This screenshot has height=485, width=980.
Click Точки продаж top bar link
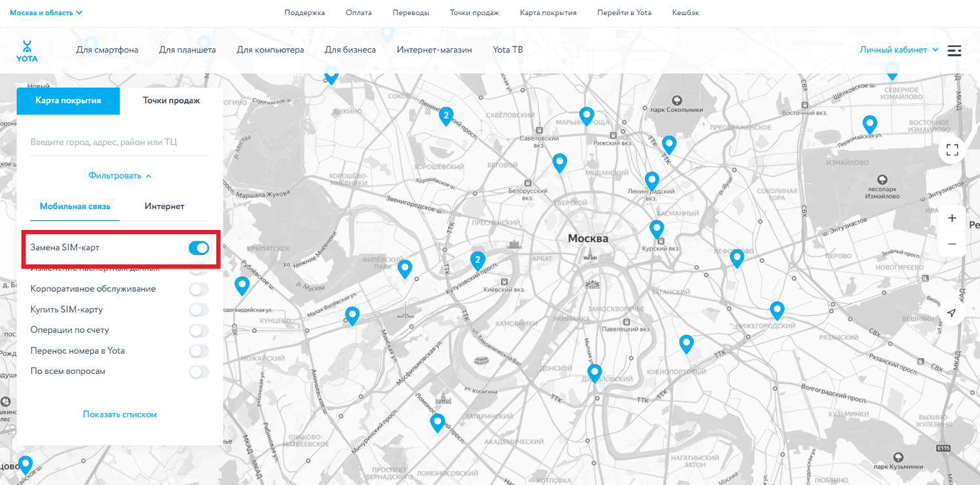click(x=474, y=12)
